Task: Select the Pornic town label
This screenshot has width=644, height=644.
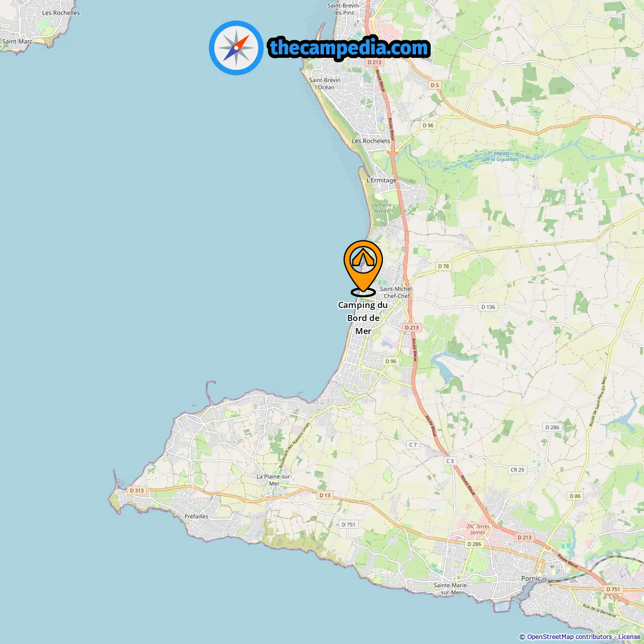Action: click(x=531, y=579)
